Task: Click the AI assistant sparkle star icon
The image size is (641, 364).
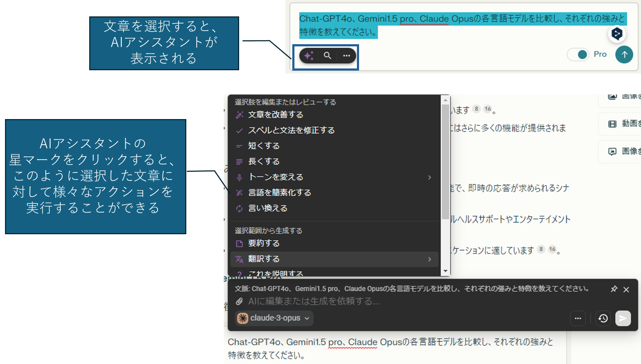Action: point(309,56)
